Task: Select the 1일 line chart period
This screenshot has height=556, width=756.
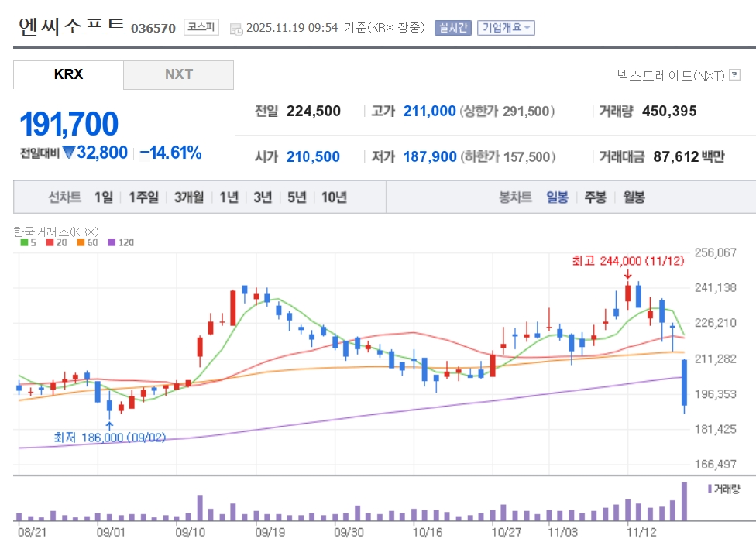Action: [x=103, y=197]
